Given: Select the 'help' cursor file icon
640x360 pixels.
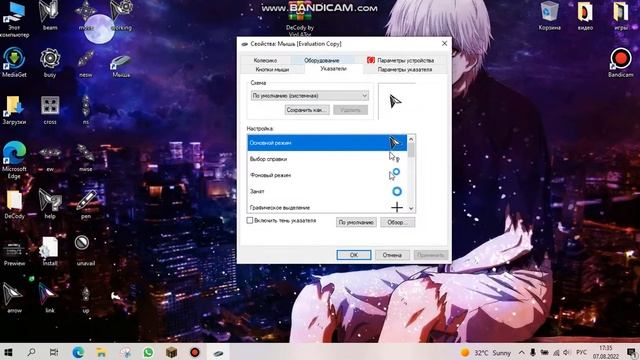Looking at the screenshot, I should pyautogui.click(x=50, y=204).
